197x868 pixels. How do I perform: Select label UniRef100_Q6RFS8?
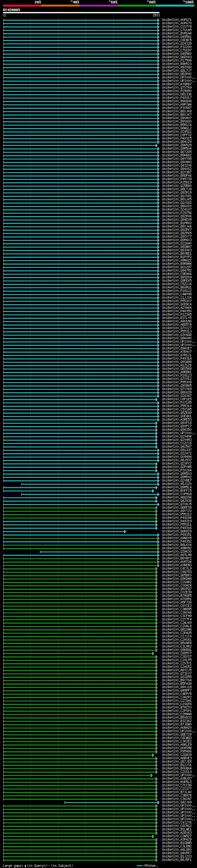tap(177, 507)
